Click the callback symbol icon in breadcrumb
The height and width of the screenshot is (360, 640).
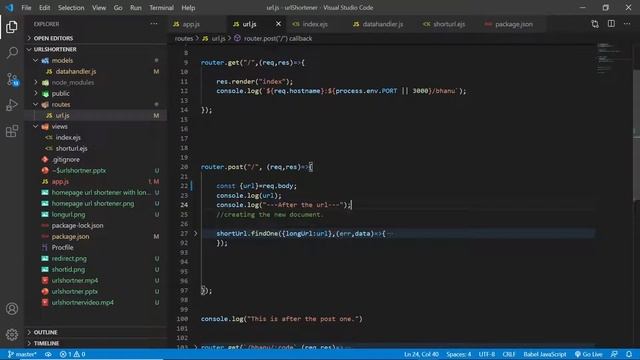pyautogui.click(x=237, y=38)
